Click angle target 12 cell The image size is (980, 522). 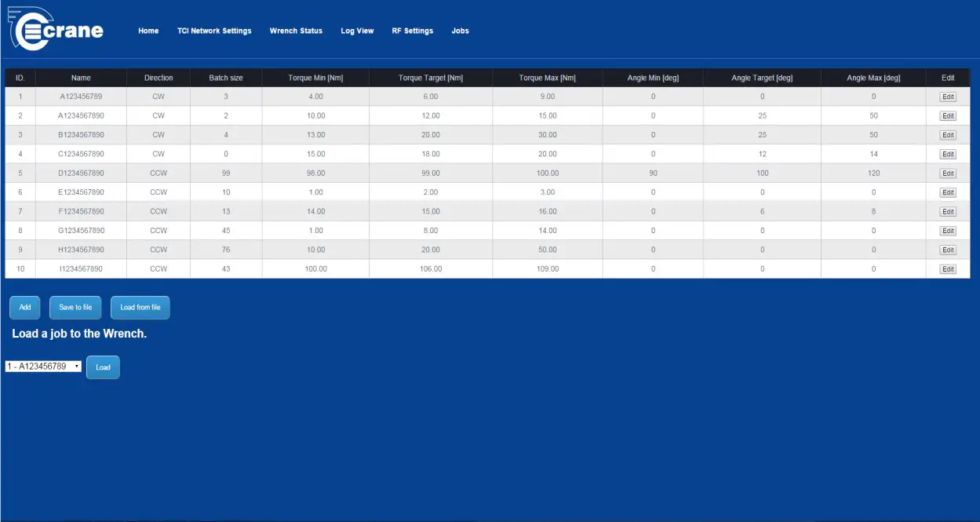tap(762, 154)
